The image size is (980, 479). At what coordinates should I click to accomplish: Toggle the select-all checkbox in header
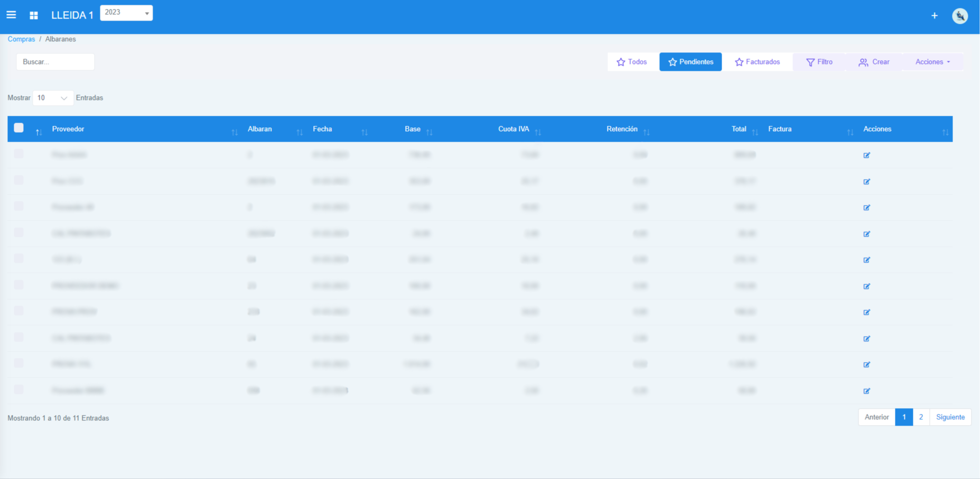[19, 128]
